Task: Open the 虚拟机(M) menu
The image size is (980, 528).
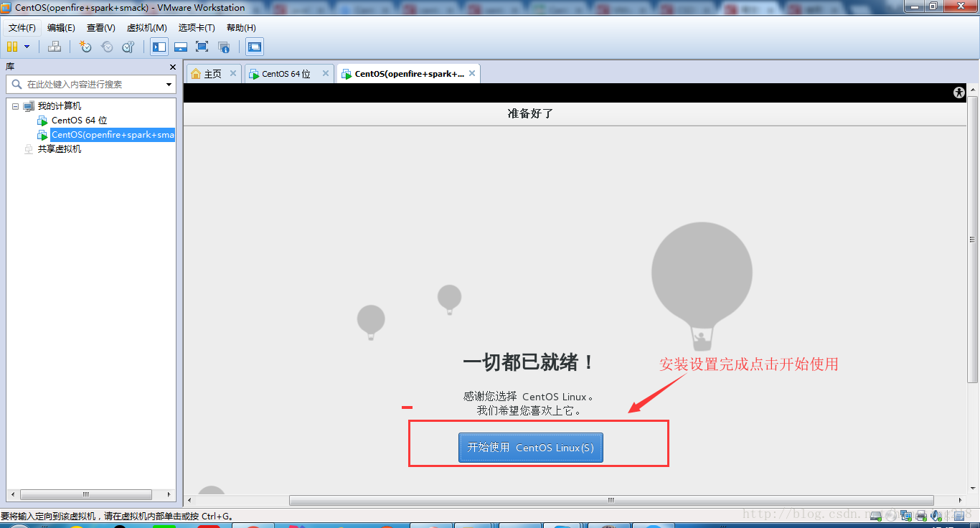Action: (146, 27)
